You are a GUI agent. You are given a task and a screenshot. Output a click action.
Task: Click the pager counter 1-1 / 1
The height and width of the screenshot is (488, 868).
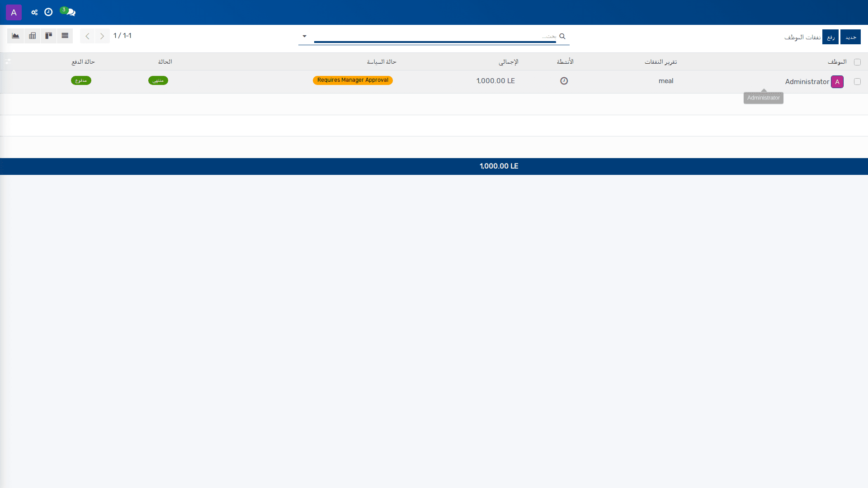tap(123, 36)
